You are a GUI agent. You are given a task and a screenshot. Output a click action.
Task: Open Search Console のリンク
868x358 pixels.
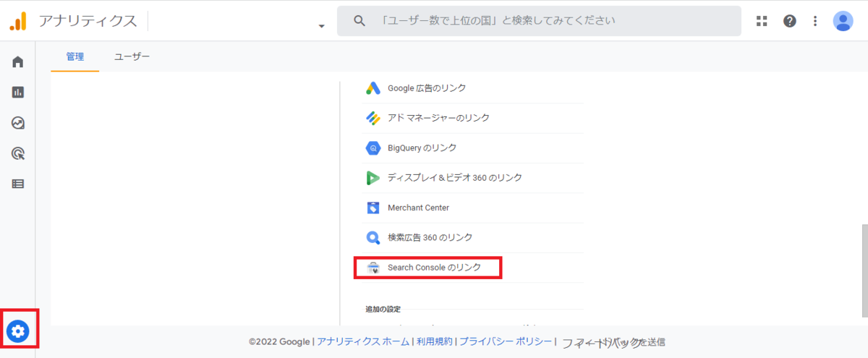(434, 268)
